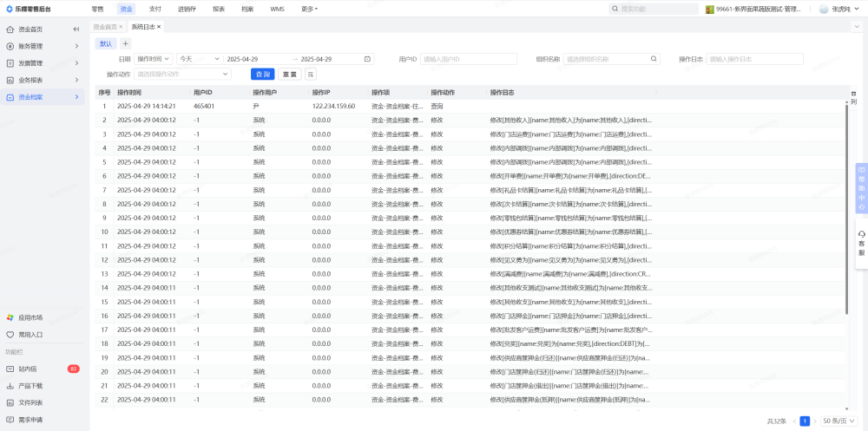868x431 pixels.
Task: Add a new filter view with plus
Action: [125, 43]
